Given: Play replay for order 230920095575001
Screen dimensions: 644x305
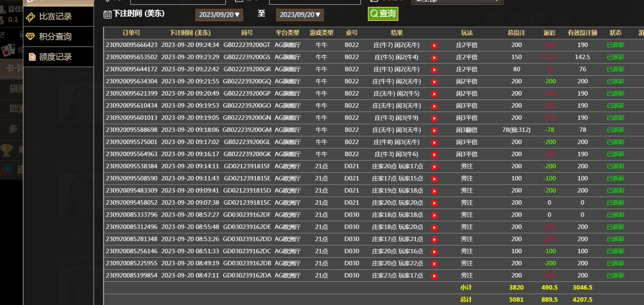Looking at the screenshot, I should 434,142.
